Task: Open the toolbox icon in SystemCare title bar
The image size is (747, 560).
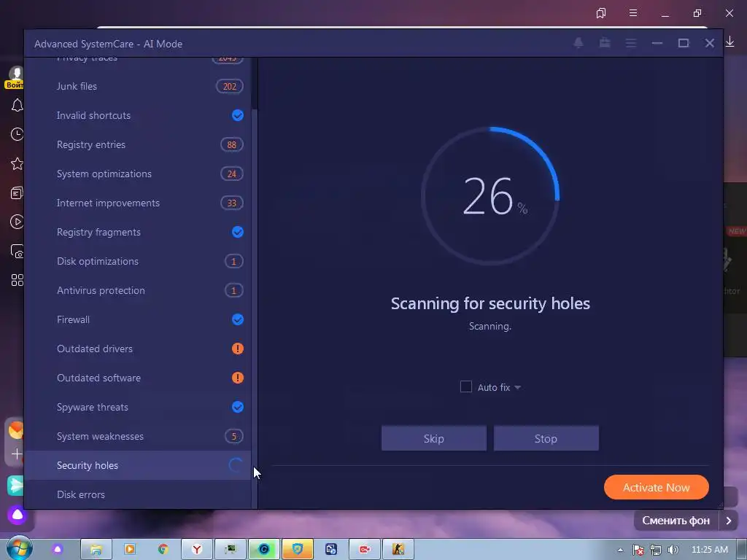Action: 605,43
